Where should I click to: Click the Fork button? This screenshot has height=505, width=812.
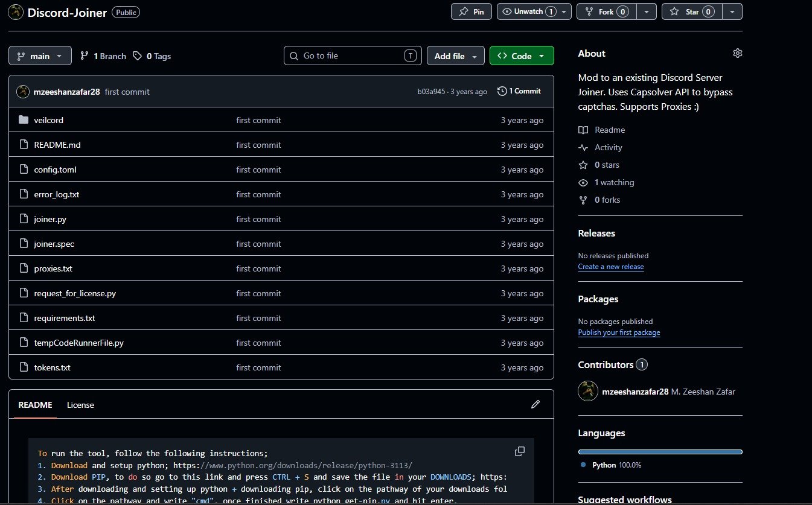coord(606,11)
